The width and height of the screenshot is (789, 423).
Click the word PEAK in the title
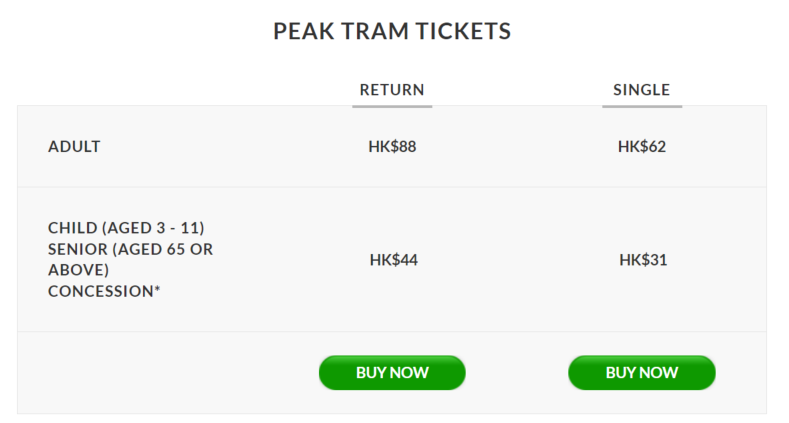[x=304, y=31]
